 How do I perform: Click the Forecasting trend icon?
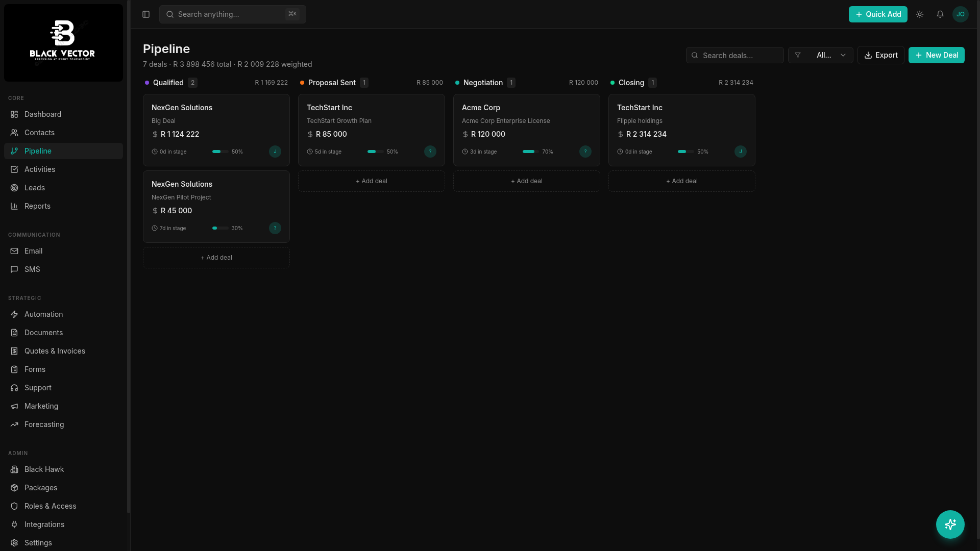coord(14,424)
